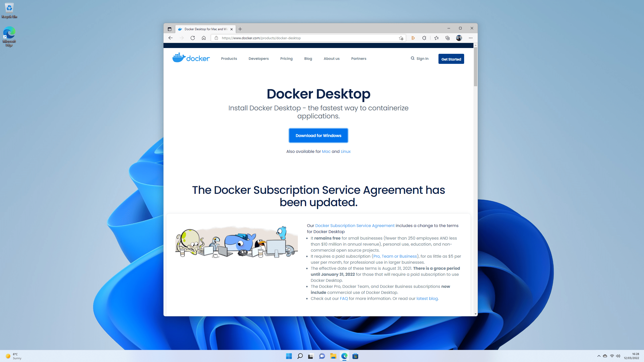Open the search icon in navbar
The width and height of the screenshot is (644, 362).
(x=412, y=58)
